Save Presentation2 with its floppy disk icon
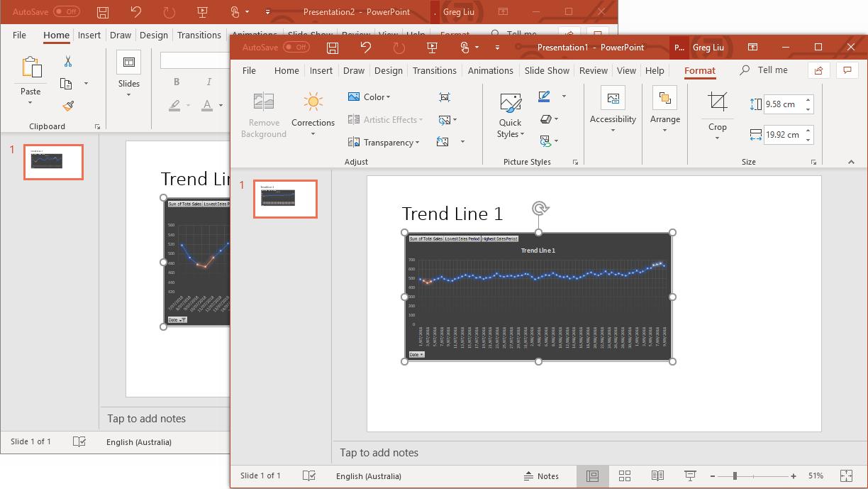 (x=103, y=12)
